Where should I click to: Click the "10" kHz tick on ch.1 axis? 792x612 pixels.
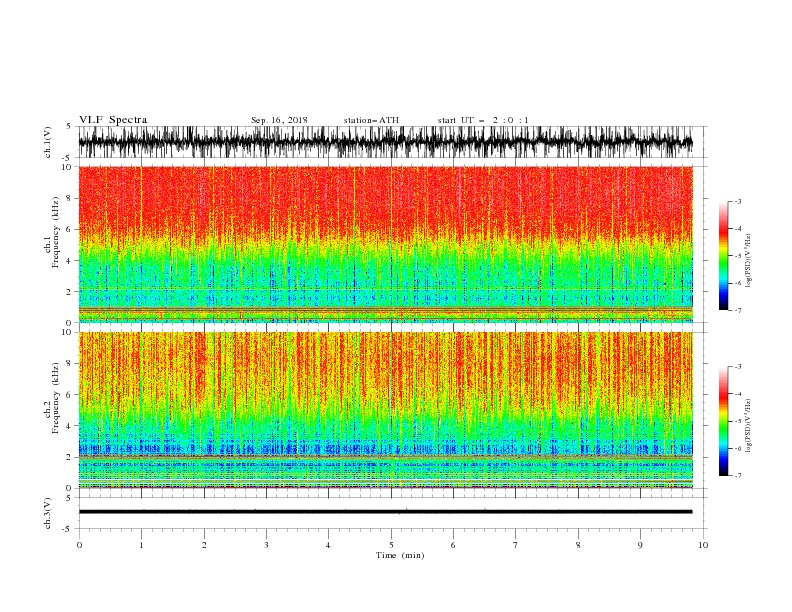coord(67,167)
